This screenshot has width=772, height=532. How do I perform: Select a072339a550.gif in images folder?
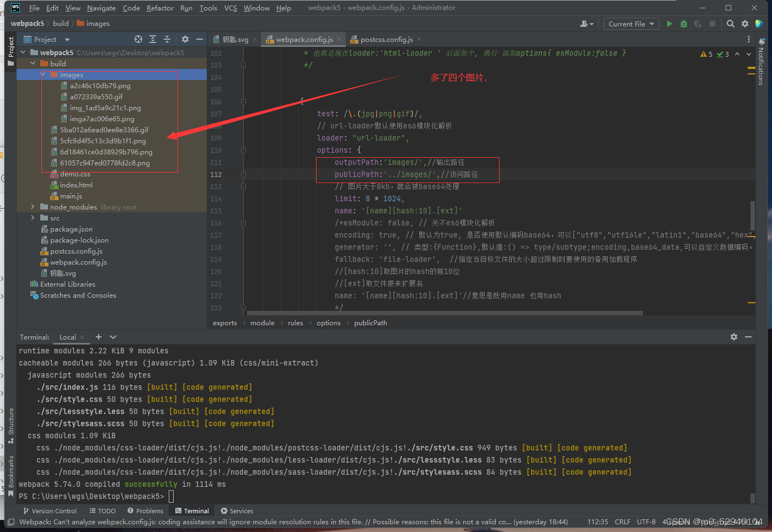96,96
